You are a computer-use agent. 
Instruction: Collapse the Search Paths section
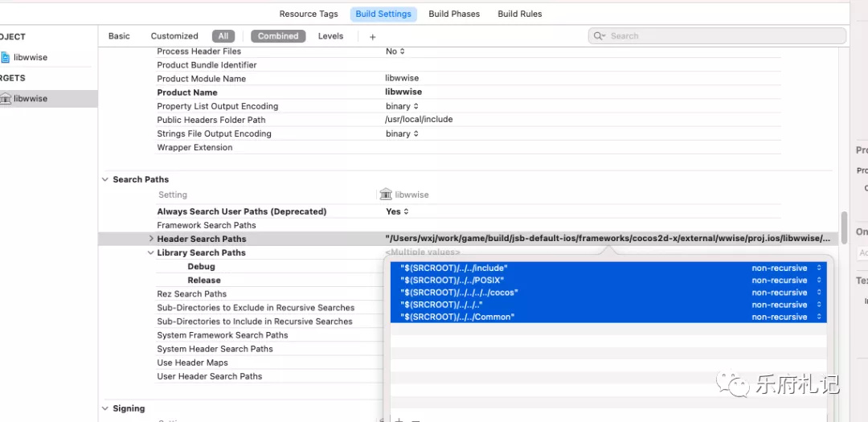tap(105, 179)
